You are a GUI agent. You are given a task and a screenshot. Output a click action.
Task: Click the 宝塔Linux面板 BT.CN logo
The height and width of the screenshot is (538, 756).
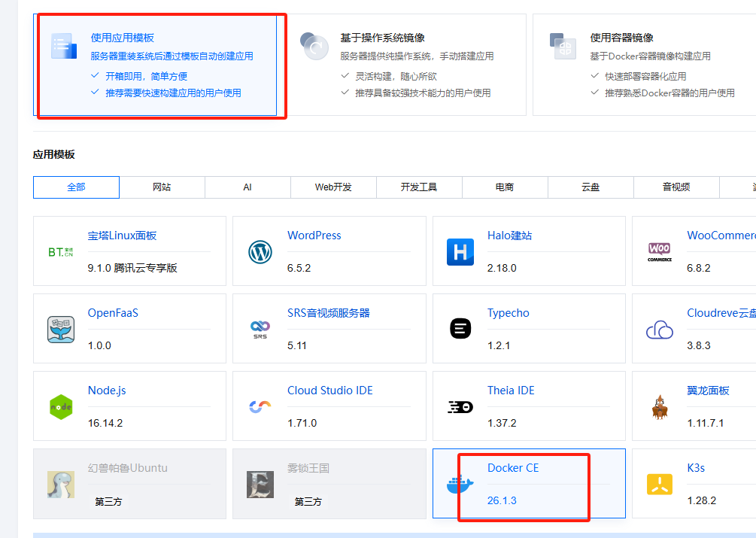tap(61, 251)
